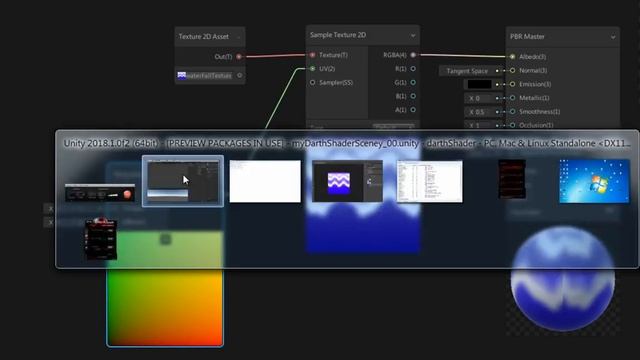Switch to the small dark window with red circle
This screenshot has width=640, height=360.
[100, 193]
